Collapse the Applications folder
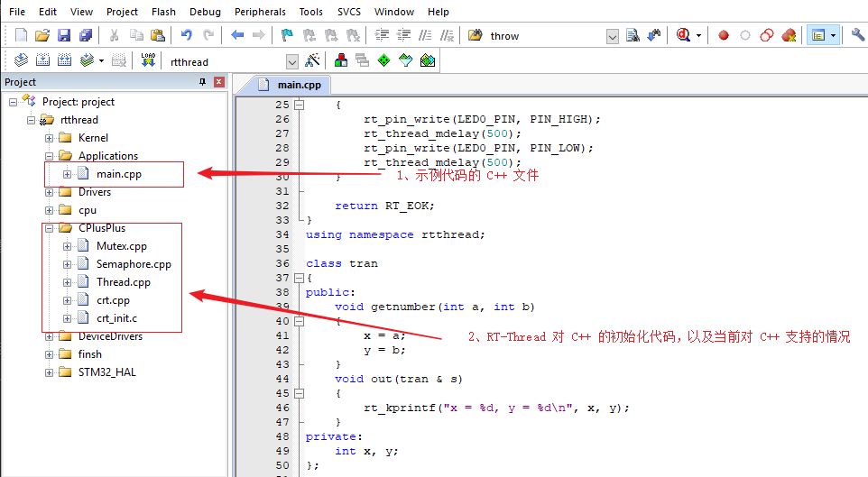The width and height of the screenshot is (868, 477). pyautogui.click(x=50, y=156)
